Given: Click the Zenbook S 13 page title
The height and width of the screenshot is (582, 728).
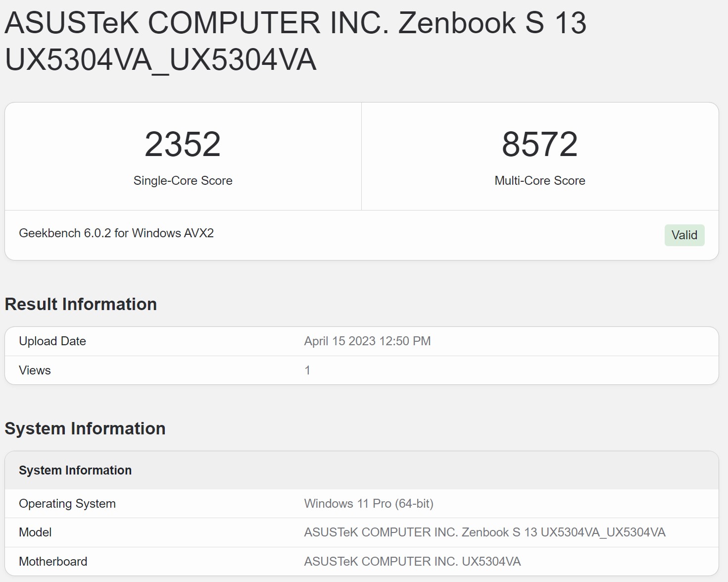Looking at the screenshot, I should [x=295, y=41].
